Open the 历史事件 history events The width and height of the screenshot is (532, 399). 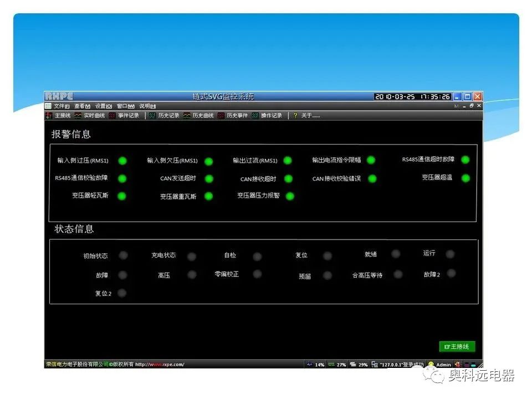click(x=233, y=116)
